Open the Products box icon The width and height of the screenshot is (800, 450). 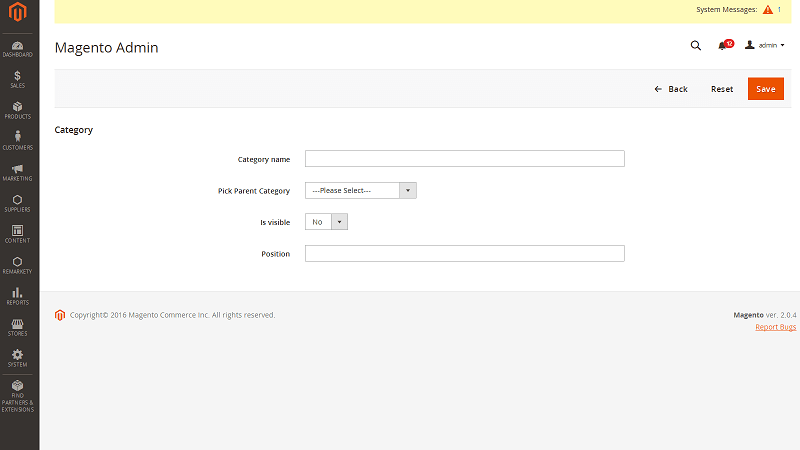(x=18, y=108)
